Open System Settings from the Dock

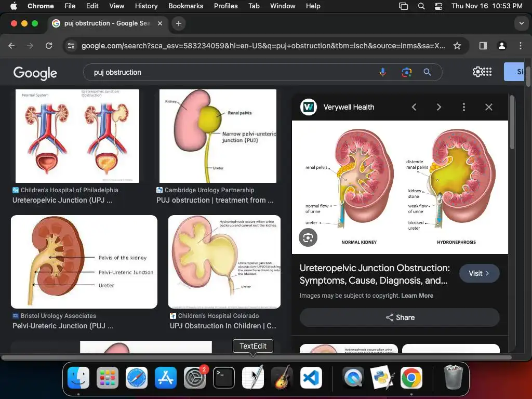pos(195,378)
